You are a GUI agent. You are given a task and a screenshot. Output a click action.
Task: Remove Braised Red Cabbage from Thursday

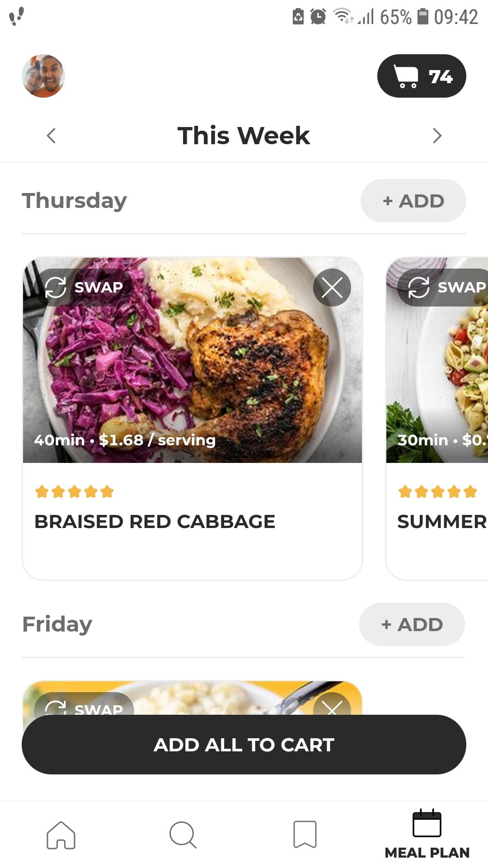[332, 288]
